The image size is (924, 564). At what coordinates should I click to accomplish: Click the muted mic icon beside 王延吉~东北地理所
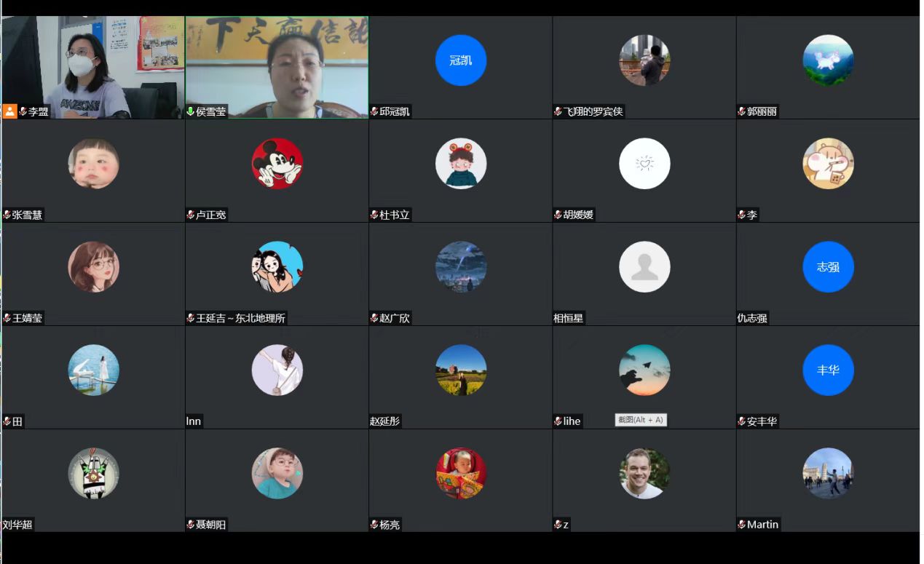[x=191, y=318]
